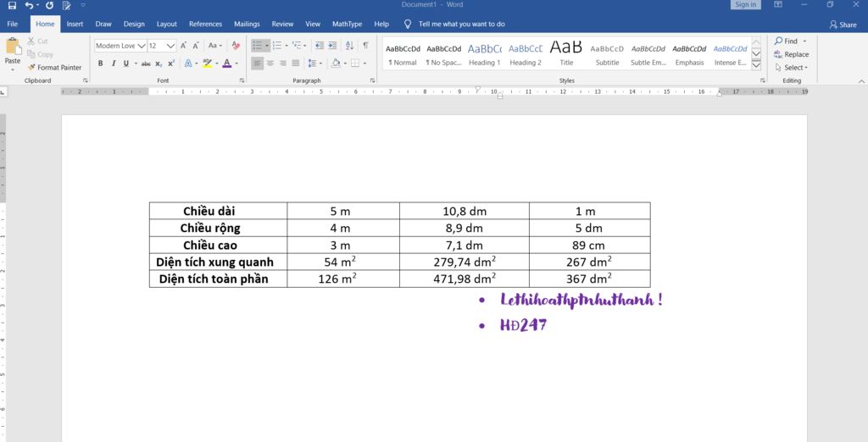Apply strikethrough formatting

146,64
